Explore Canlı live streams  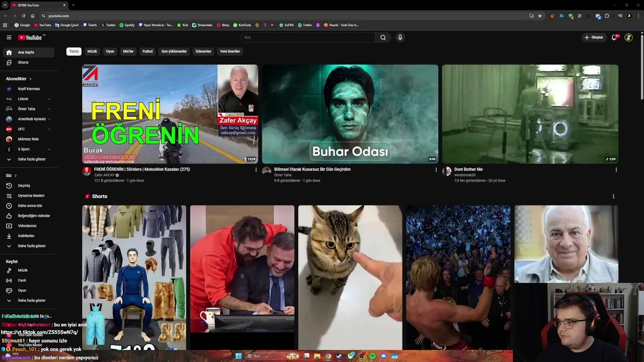point(28,281)
